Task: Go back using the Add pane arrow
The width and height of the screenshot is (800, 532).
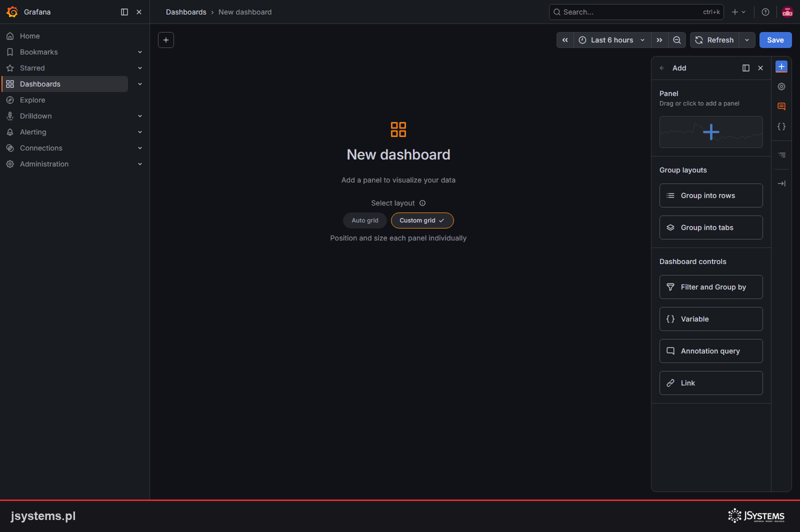Action: [x=662, y=68]
